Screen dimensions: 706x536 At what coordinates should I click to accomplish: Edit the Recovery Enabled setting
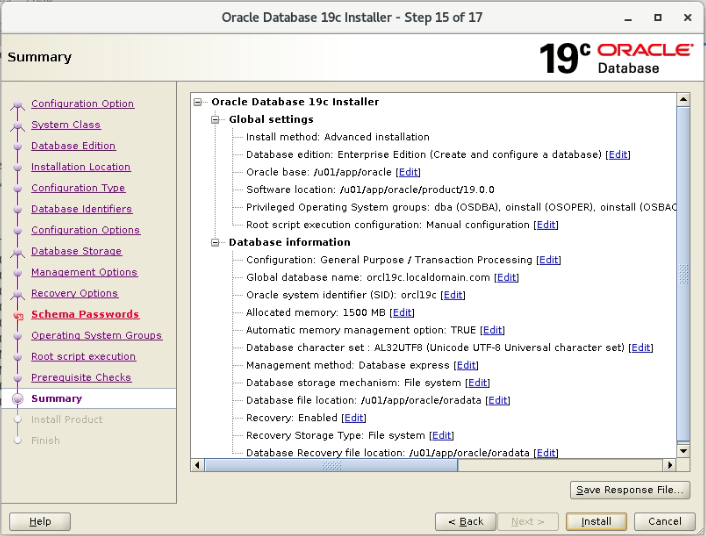354,418
